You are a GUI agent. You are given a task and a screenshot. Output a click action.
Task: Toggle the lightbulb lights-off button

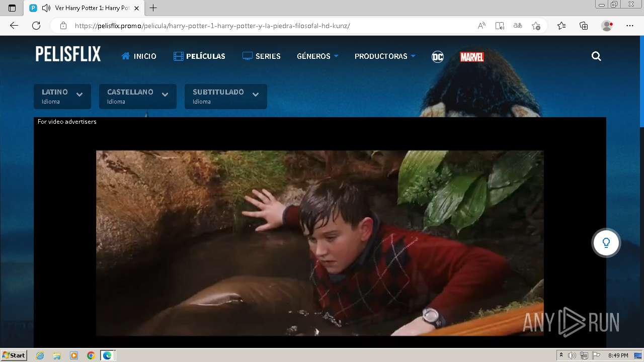(606, 243)
